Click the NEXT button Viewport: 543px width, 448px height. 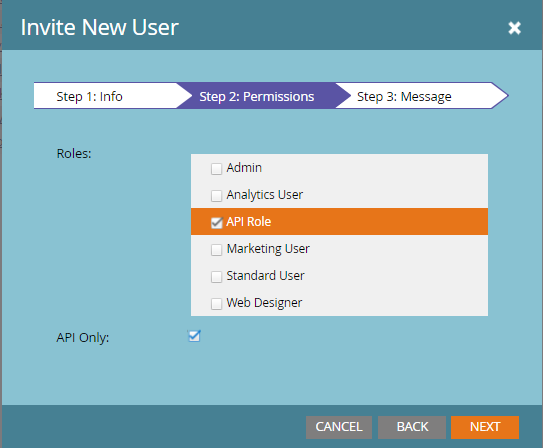[x=485, y=427]
